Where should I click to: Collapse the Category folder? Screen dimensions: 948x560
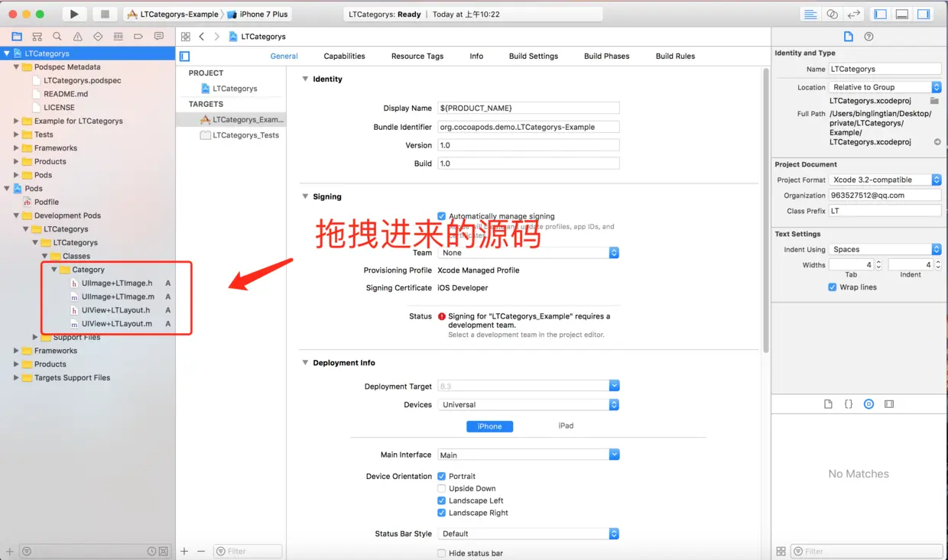(54, 270)
